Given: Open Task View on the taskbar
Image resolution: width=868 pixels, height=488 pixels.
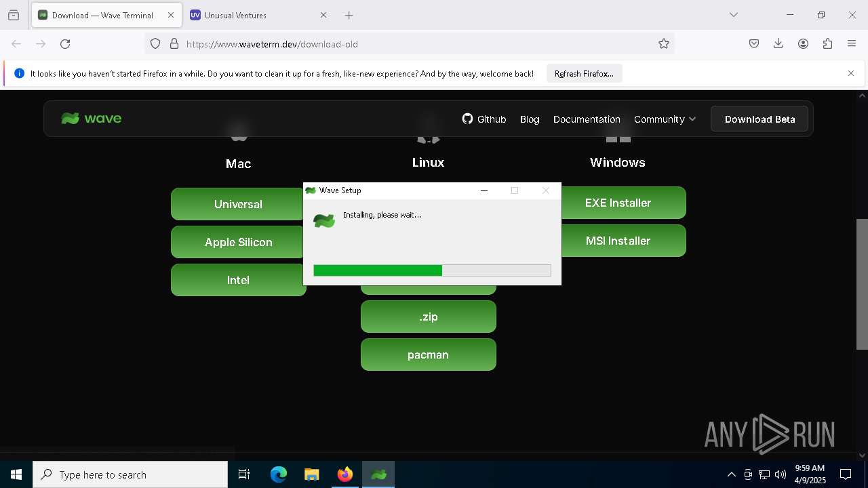Looking at the screenshot, I should pyautogui.click(x=244, y=474).
